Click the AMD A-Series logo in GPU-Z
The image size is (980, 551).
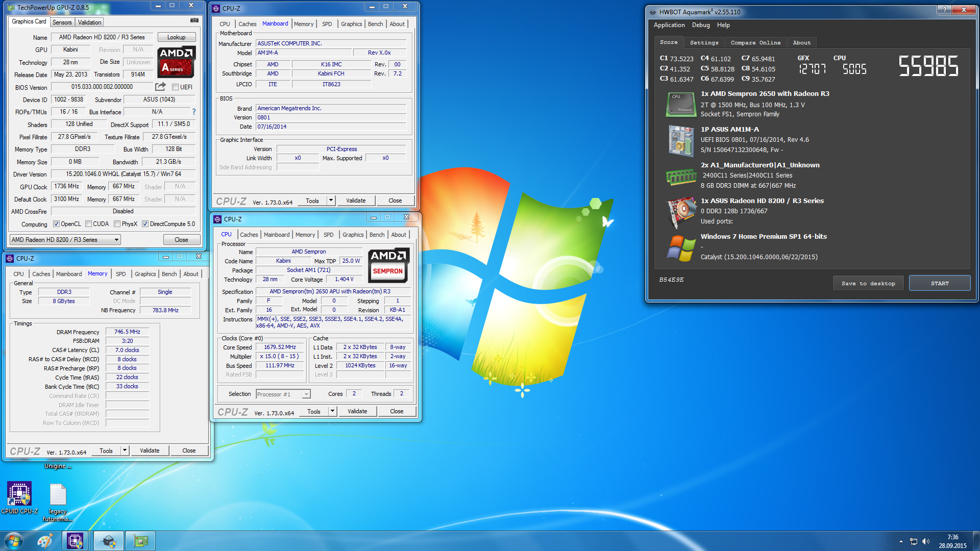[177, 62]
